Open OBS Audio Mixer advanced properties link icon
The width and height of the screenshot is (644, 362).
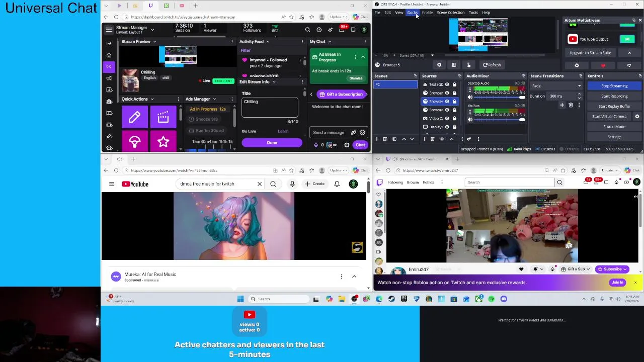coord(469,139)
